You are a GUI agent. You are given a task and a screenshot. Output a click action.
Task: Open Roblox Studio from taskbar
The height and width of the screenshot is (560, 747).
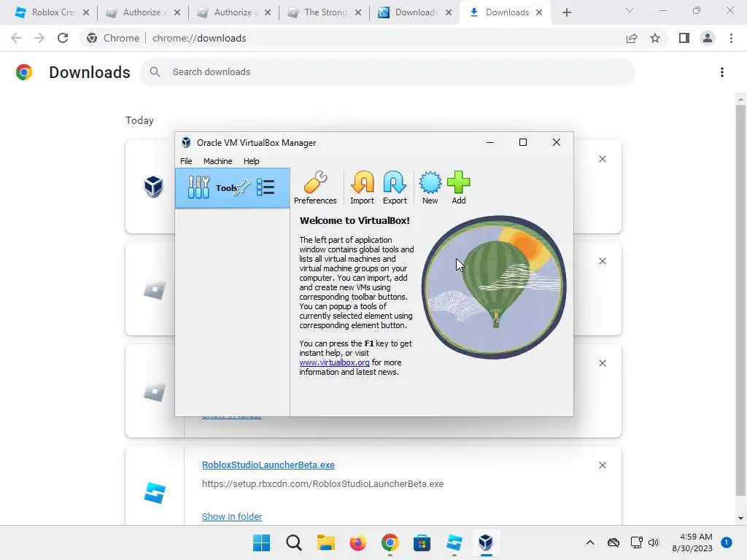[454, 542]
